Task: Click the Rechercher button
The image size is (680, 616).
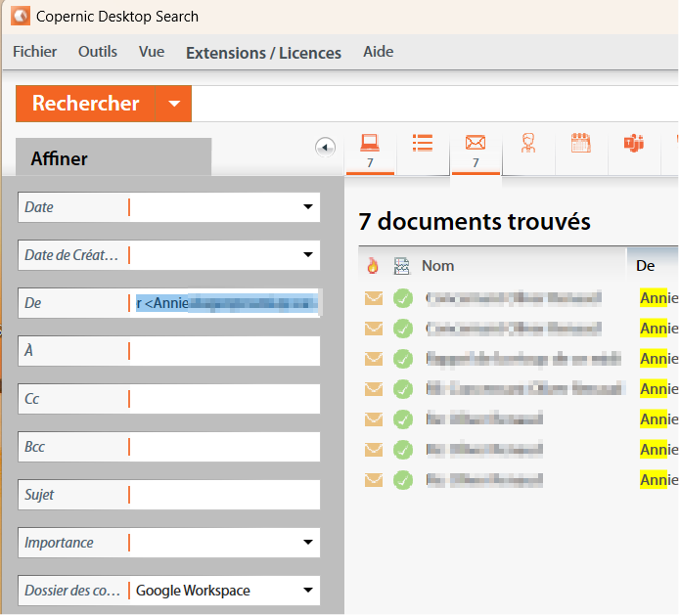Action: (86, 104)
